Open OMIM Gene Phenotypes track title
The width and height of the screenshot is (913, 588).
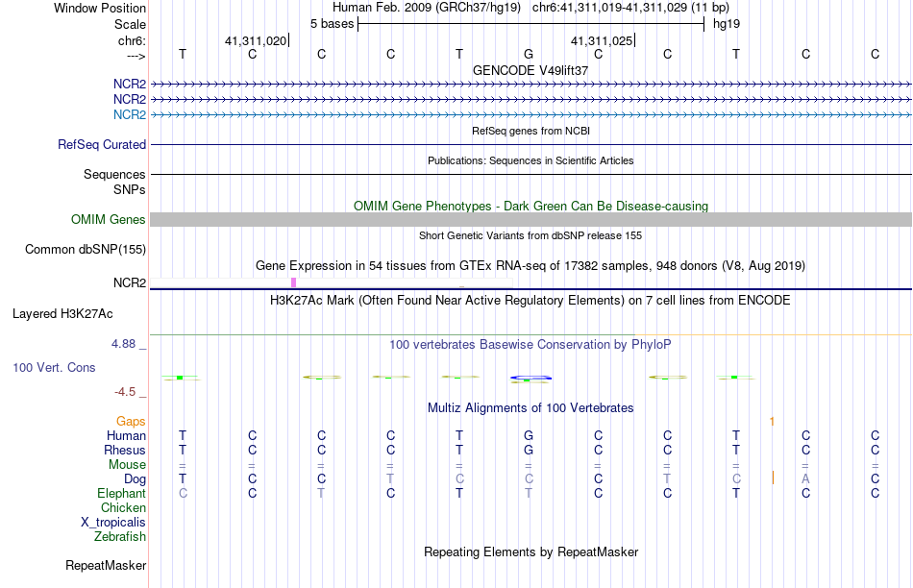point(531,207)
